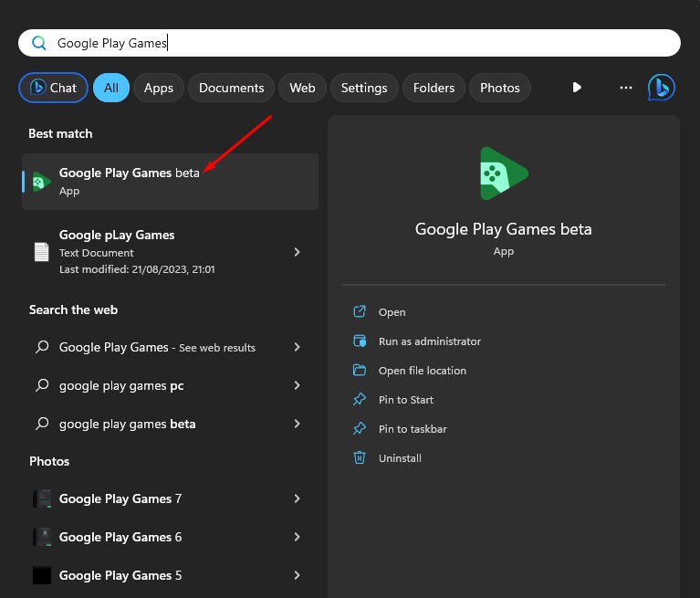700x598 pixels.
Task: Click the pin icon next to Pin to taskbar
Action: coord(360,429)
